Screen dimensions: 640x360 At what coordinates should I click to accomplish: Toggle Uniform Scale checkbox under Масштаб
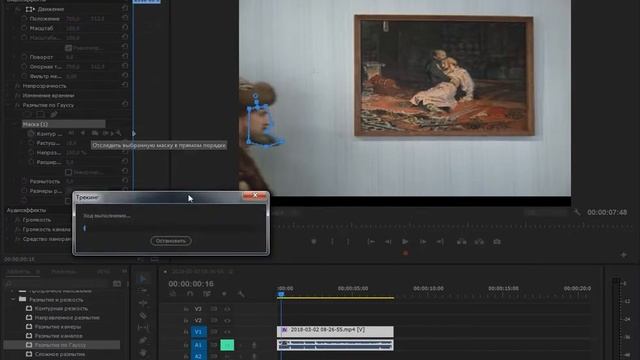(69, 48)
